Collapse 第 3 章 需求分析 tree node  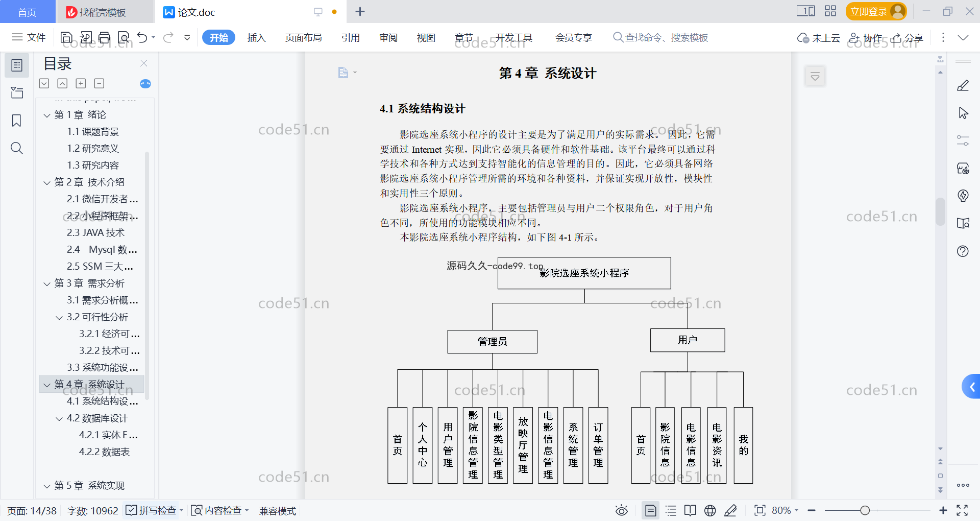[47, 283]
